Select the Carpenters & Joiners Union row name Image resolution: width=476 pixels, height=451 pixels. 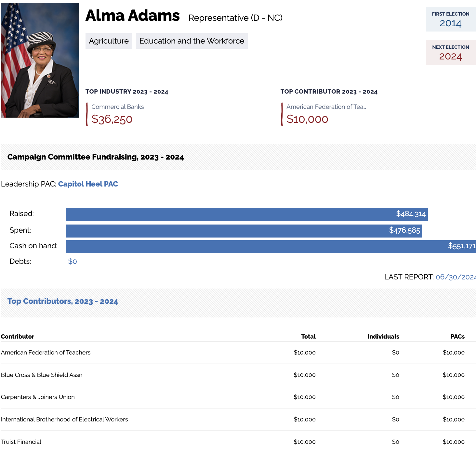point(38,397)
